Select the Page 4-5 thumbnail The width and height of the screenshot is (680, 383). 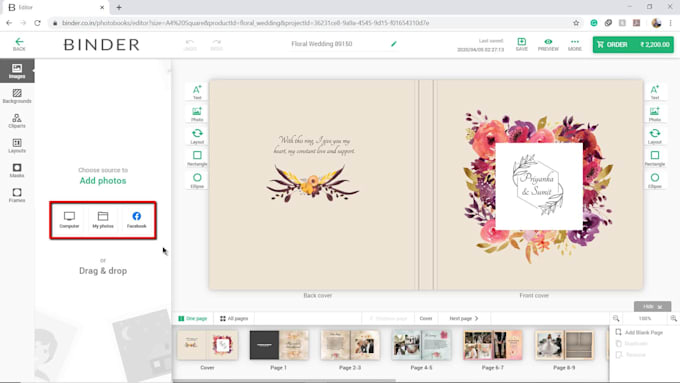point(422,345)
